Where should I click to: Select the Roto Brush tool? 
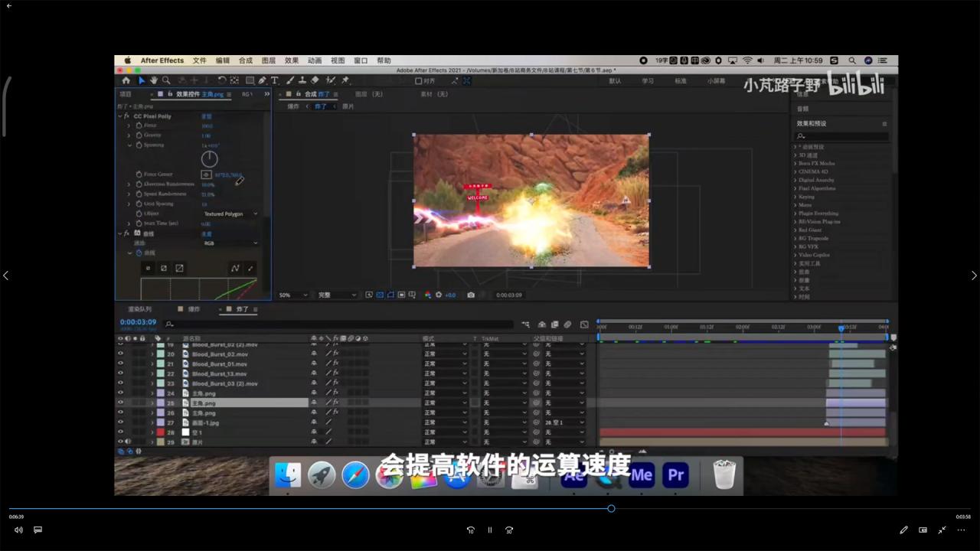click(331, 80)
